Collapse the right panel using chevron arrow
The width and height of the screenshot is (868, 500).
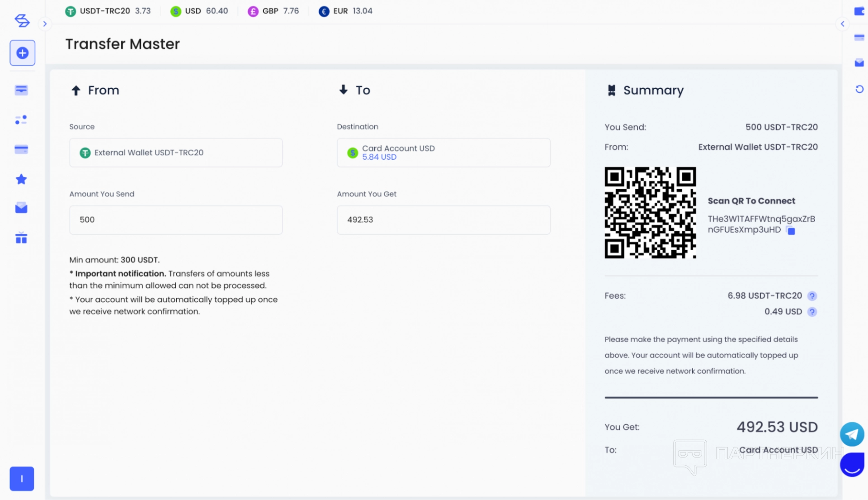pos(843,24)
